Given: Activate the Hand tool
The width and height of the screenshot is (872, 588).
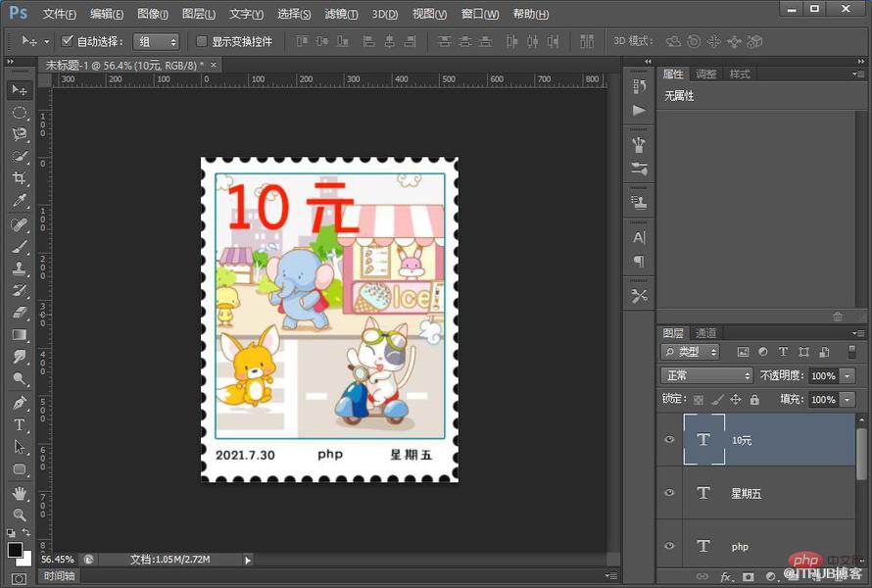Looking at the screenshot, I should [x=20, y=493].
